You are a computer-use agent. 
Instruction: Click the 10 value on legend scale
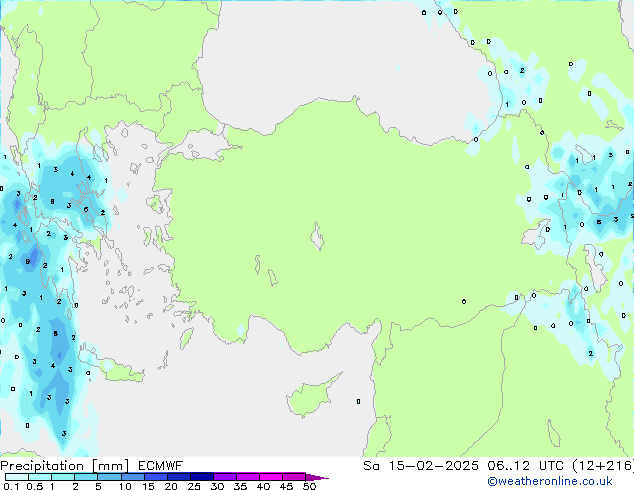[x=125, y=486]
